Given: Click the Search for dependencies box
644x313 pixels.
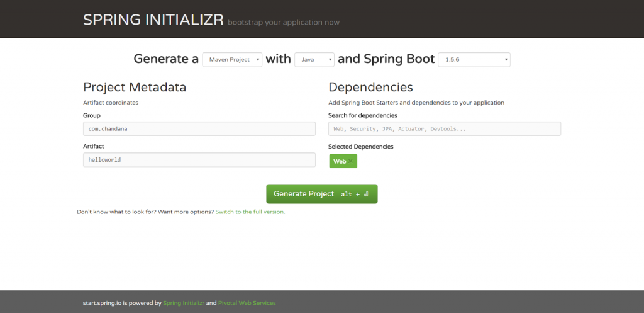Looking at the screenshot, I should point(445,128).
